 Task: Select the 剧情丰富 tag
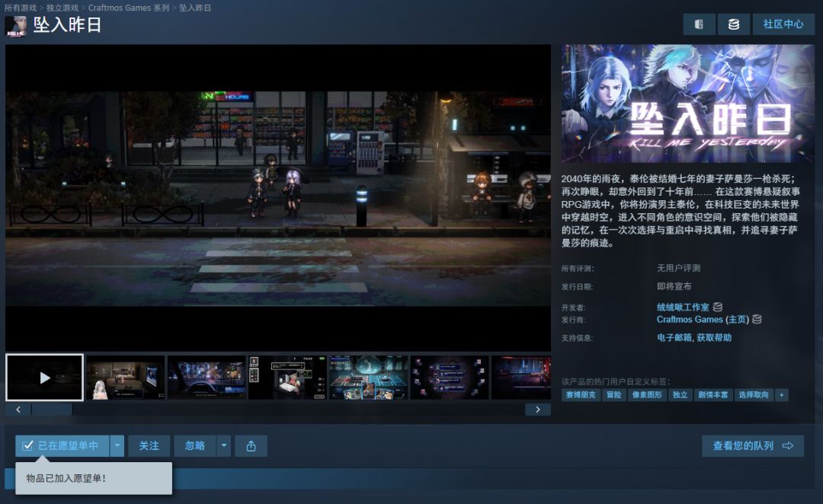point(713,395)
